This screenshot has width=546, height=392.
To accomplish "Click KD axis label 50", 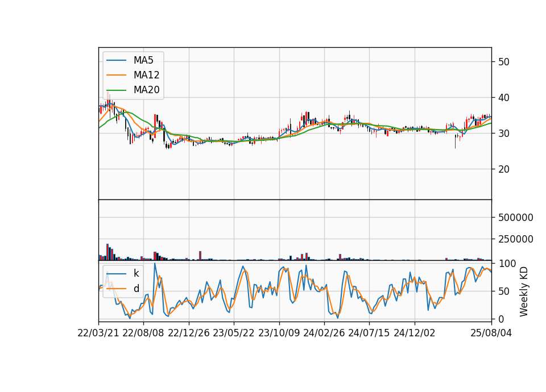I will [503, 291].
